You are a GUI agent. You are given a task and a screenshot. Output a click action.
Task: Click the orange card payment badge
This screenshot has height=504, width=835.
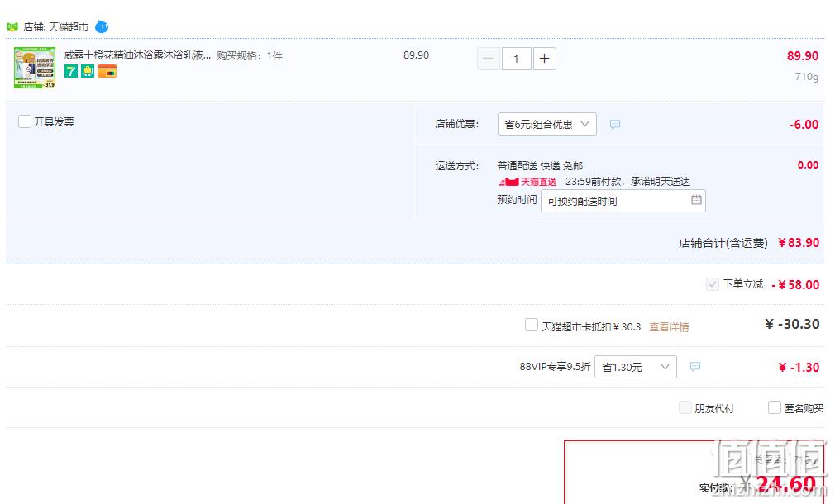tap(107, 71)
